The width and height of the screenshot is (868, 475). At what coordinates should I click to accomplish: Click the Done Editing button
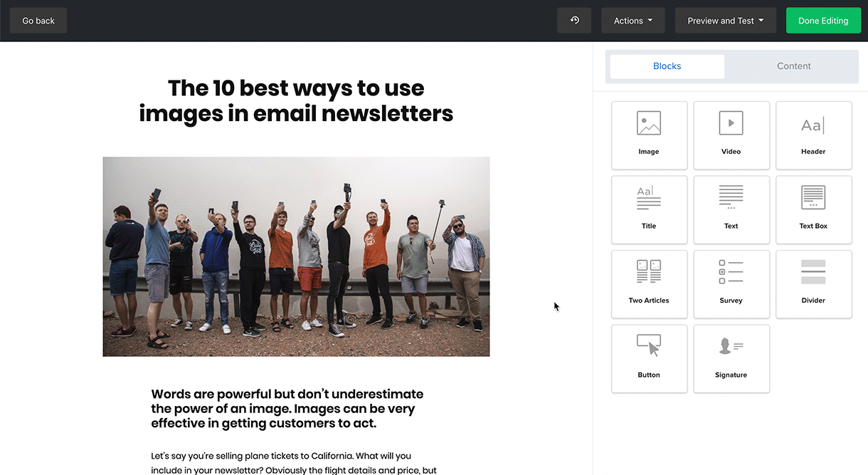click(823, 20)
